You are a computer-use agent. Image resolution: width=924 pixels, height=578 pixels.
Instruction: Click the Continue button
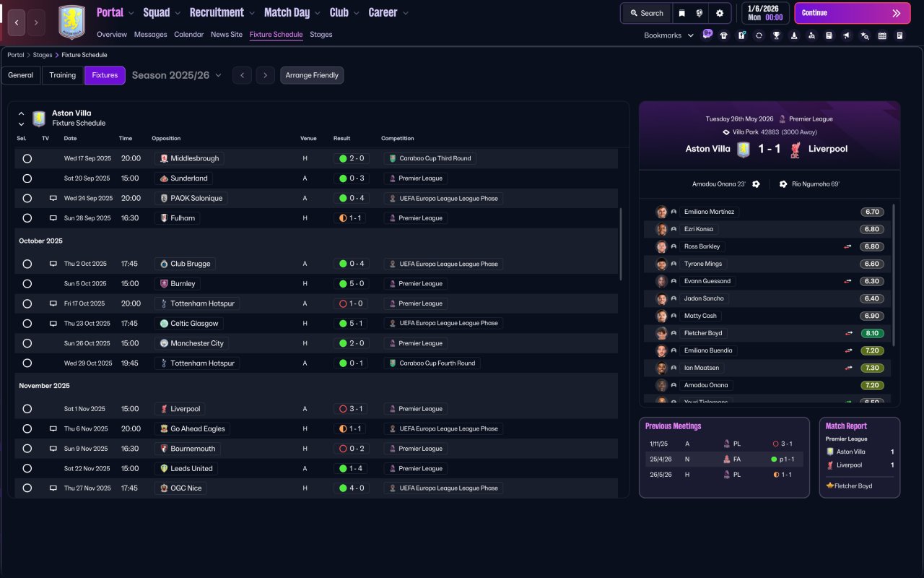(853, 13)
